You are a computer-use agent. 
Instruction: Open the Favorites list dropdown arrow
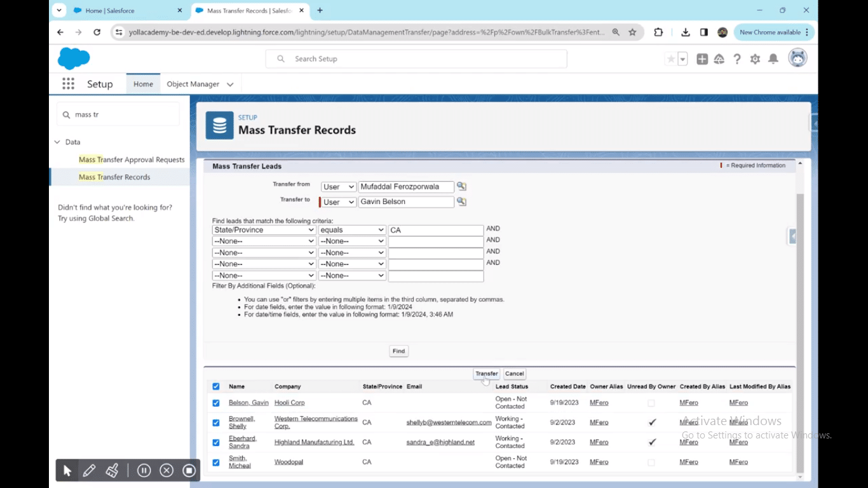click(682, 59)
